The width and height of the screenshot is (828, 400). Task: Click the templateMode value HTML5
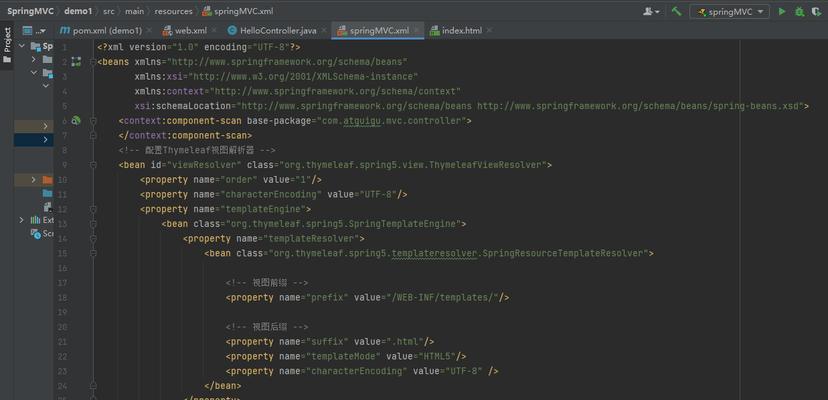[437, 356]
